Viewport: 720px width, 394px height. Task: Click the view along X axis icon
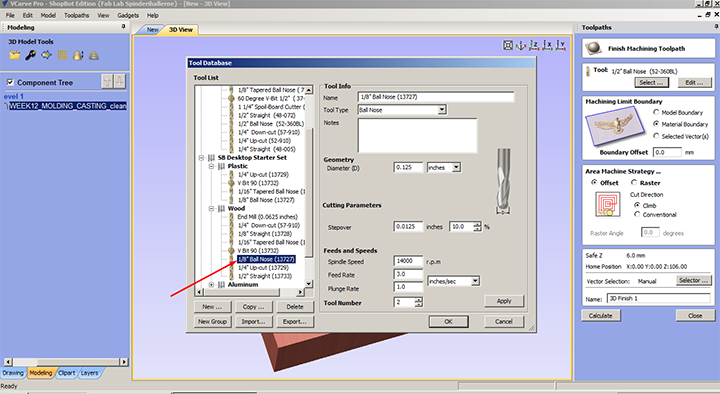(x=547, y=45)
